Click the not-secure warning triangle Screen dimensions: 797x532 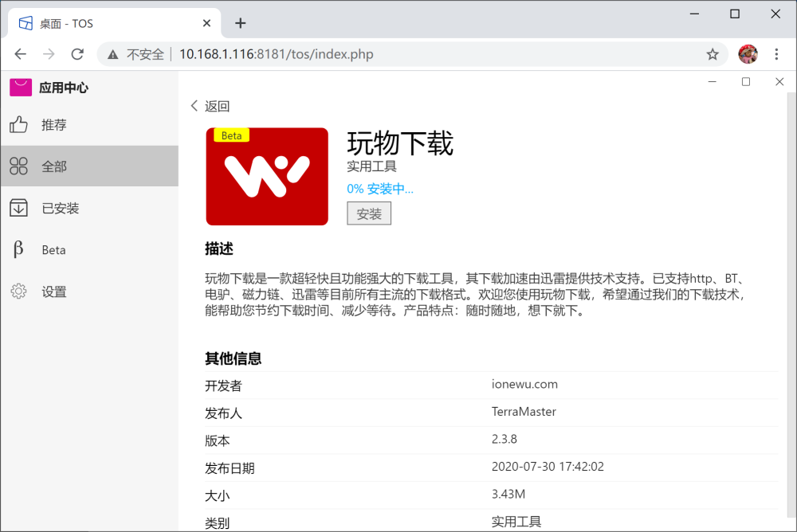point(113,54)
